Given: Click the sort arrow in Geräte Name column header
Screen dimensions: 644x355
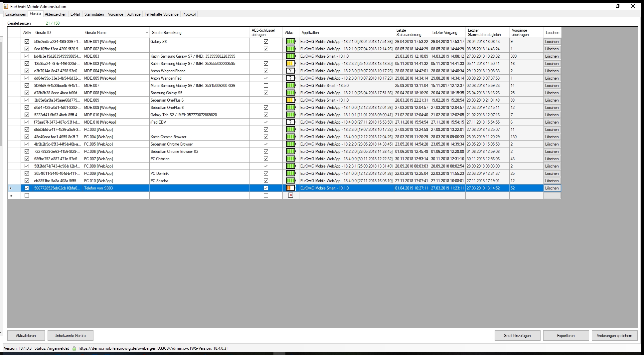Looking at the screenshot, I should 147,33.
